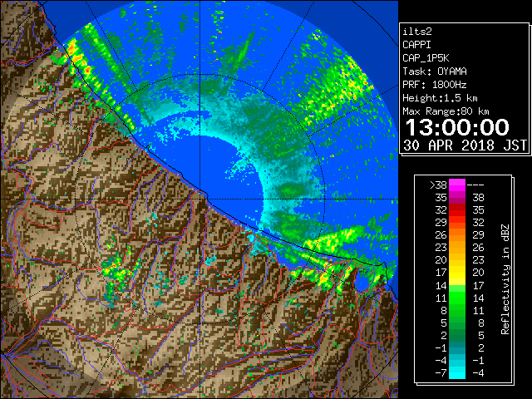Viewport: 532px width, 399px height.
Task: Click the bright green legend swatch beside 11
Action: (x=457, y=298)
